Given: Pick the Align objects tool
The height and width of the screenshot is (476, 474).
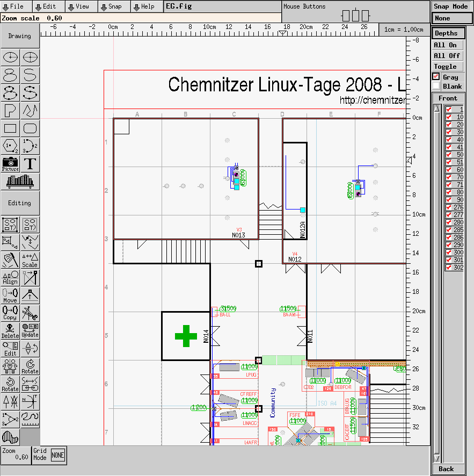Looking at the screenshot, I should click(10, 277).
